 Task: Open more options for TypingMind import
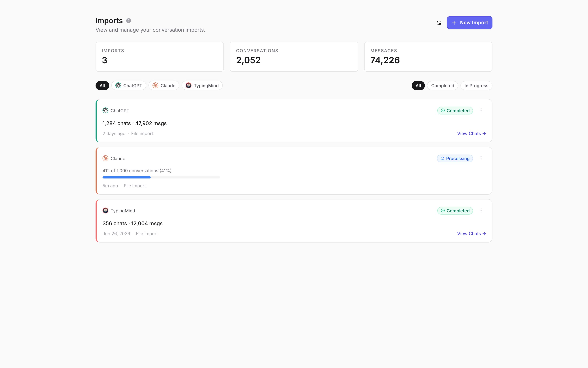click(x=481, y=210)
